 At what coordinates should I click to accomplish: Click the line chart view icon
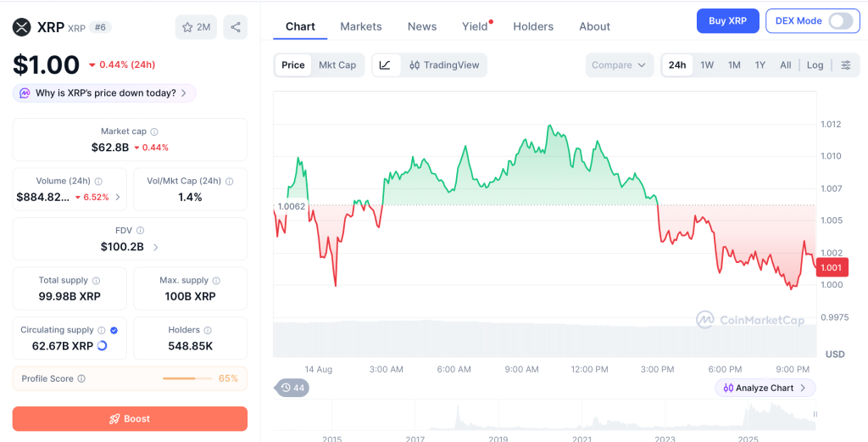click(x=386, y=64)
